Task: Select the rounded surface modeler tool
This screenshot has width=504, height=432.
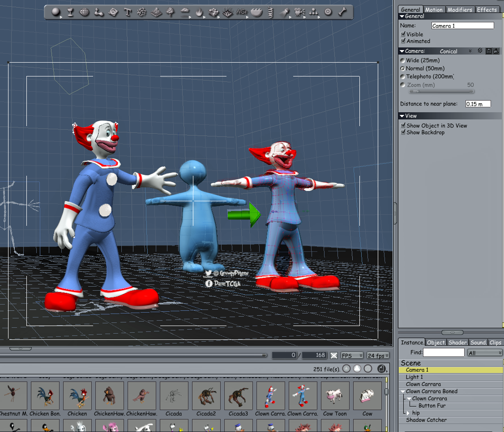Action: coord(113,12)
